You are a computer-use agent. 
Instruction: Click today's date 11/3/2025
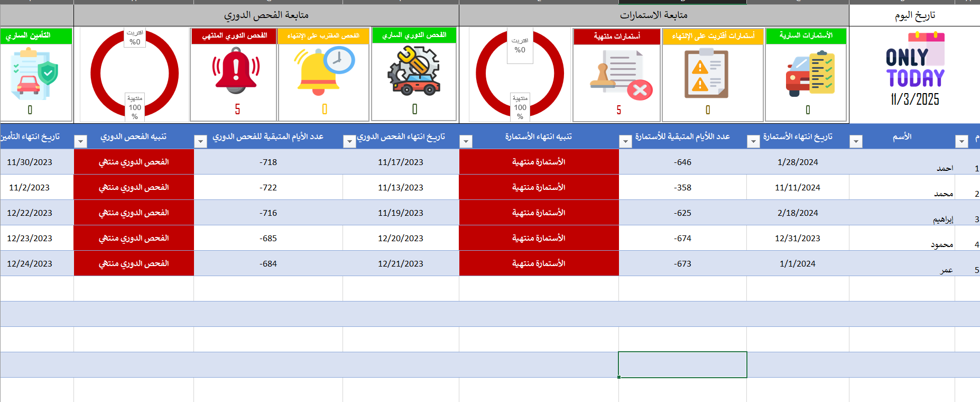[x=915, y=99]
